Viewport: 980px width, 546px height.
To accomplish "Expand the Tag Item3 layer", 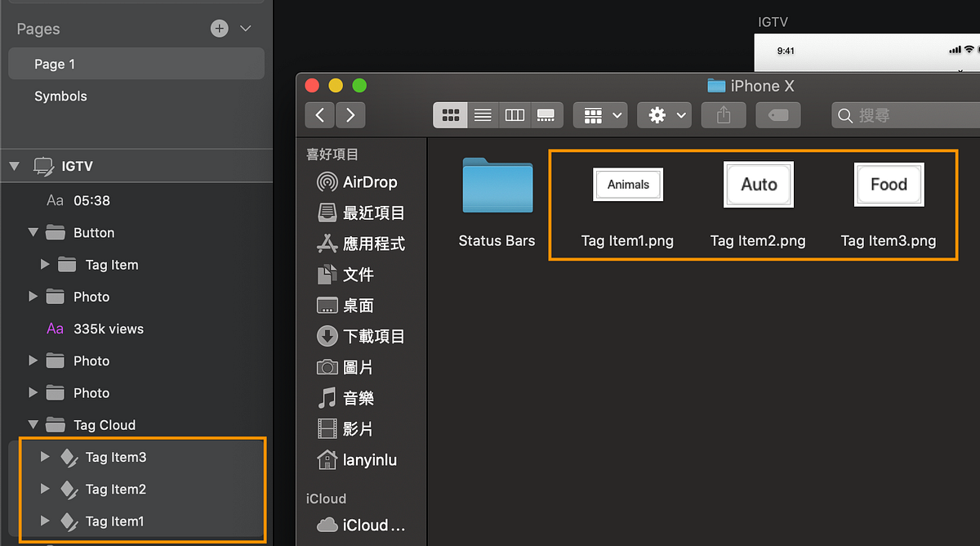I will coord(46,457).
